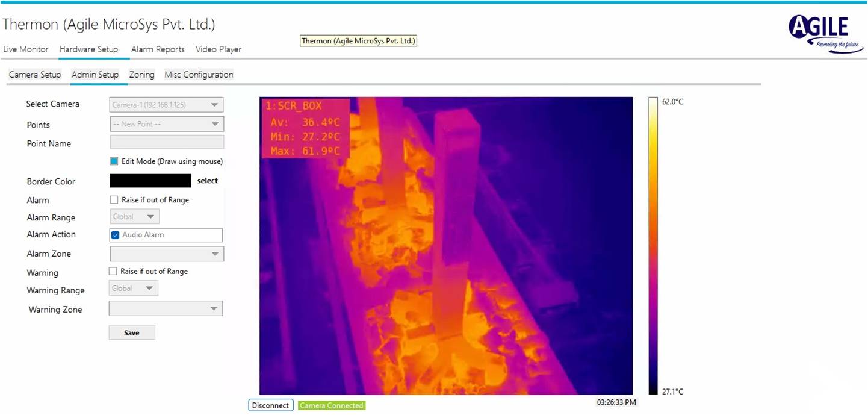Image resolution: width=868 pixels, height=415 pixels.
Task: Open Alarm Reports tab
Action: pos(158,49)
